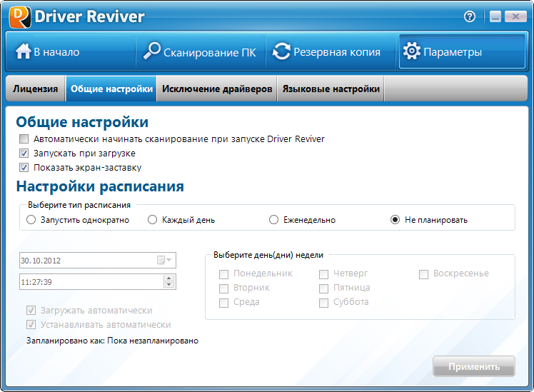Click the time field showing 11:27:39
Screen dimensions: 534x392
(x=98, y=281)
